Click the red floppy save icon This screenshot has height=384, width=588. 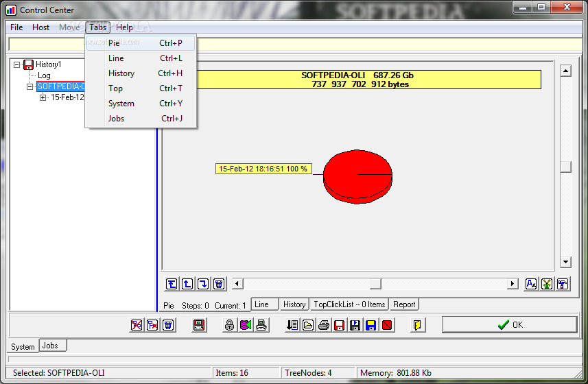coord(340,325)
